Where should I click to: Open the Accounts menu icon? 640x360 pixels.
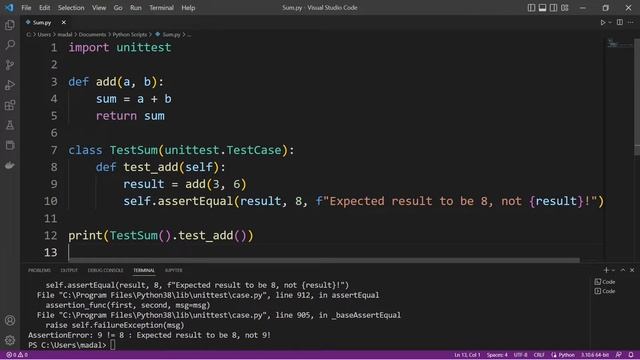pos(10,320)
